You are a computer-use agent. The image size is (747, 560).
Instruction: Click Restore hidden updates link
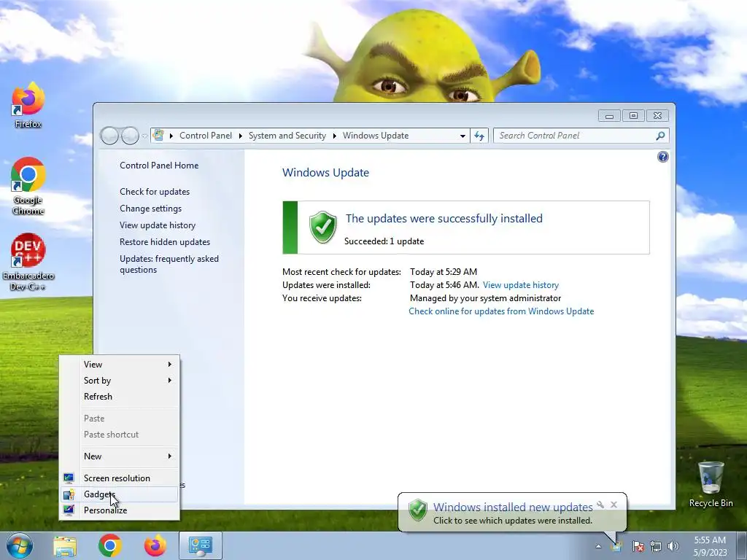(165, 242)
